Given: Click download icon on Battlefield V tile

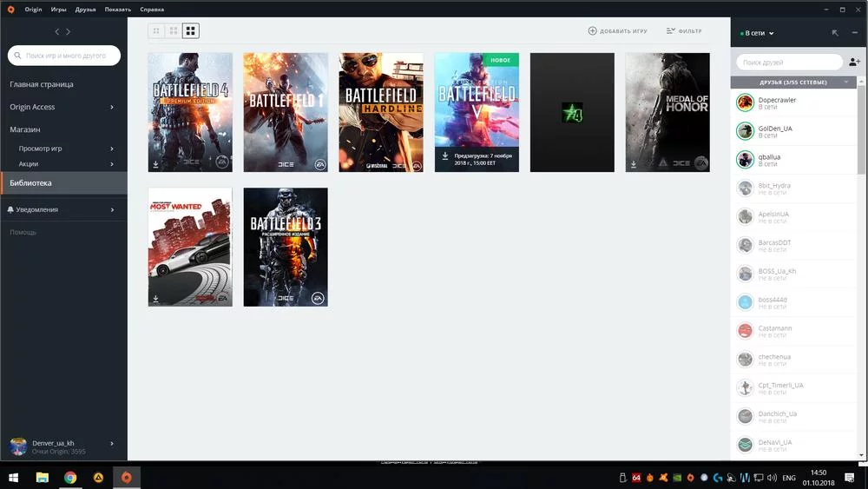Looking at the screenshot, I should 445,156.
